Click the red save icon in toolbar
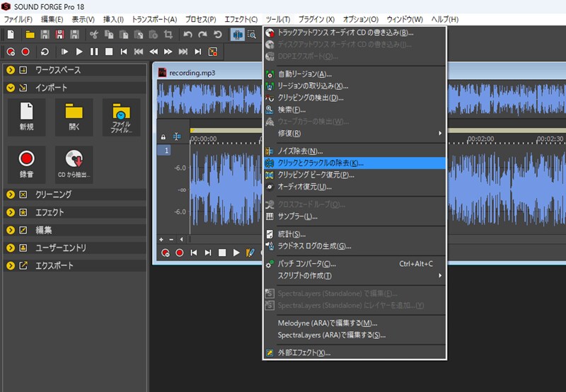Image resolution: width=566 pixels, height=392 pixels. pos(59,34)
